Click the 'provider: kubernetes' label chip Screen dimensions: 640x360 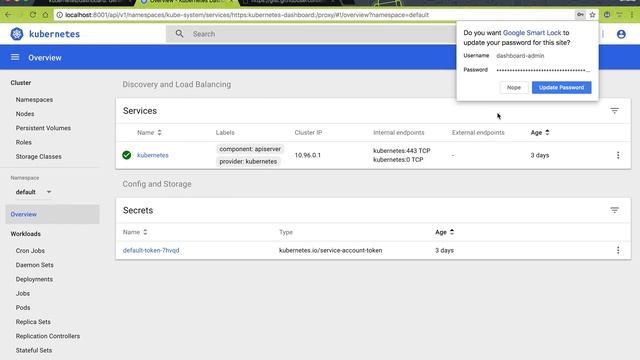pos(248,162)
